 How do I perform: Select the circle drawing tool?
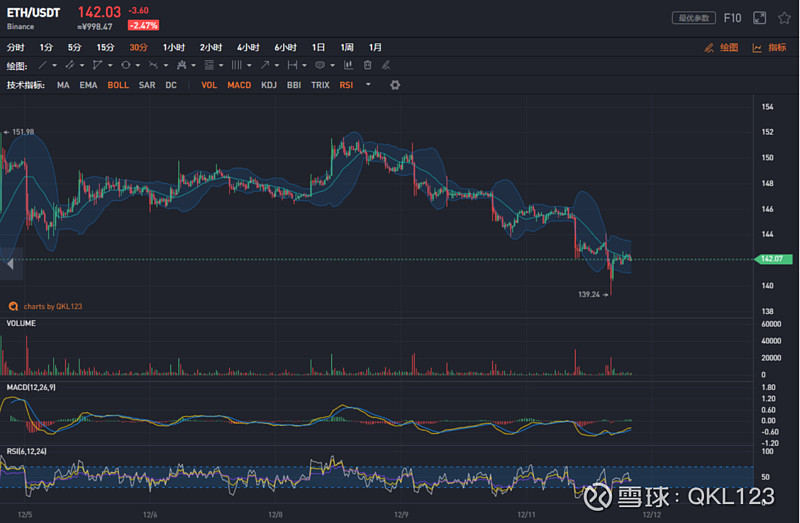(x=126, y=65)
